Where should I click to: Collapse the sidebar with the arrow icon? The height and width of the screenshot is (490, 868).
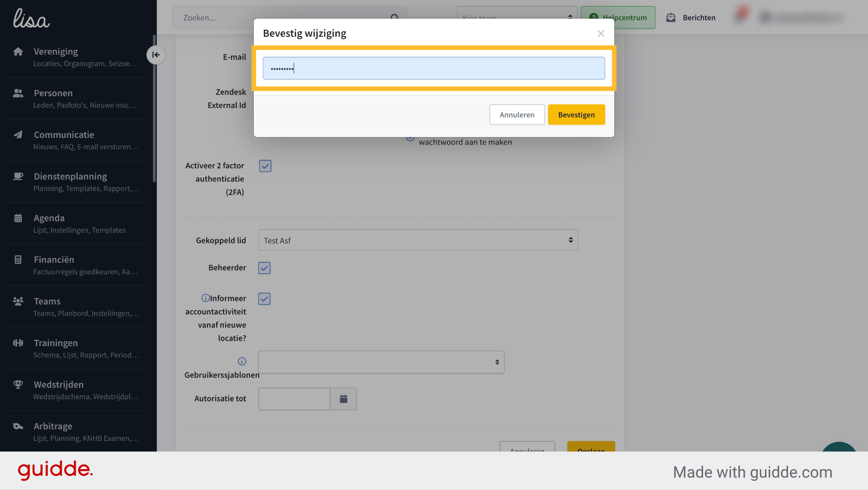click(x=156, y=55)
